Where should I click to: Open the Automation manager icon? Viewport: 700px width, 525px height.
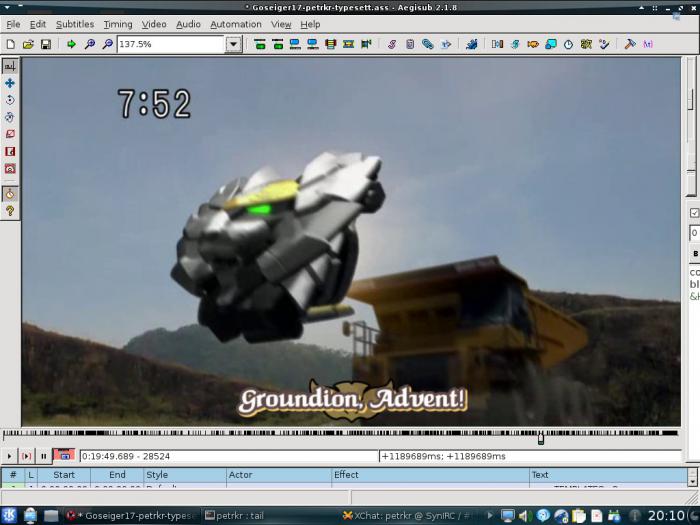click(x=471, y=44)
